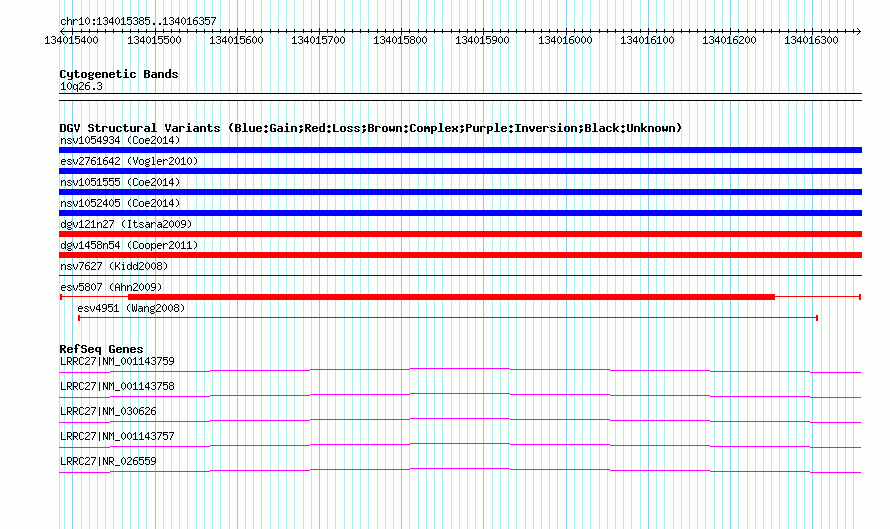Open the LRRC27|NM_030626 transcript label

[108, 412]
